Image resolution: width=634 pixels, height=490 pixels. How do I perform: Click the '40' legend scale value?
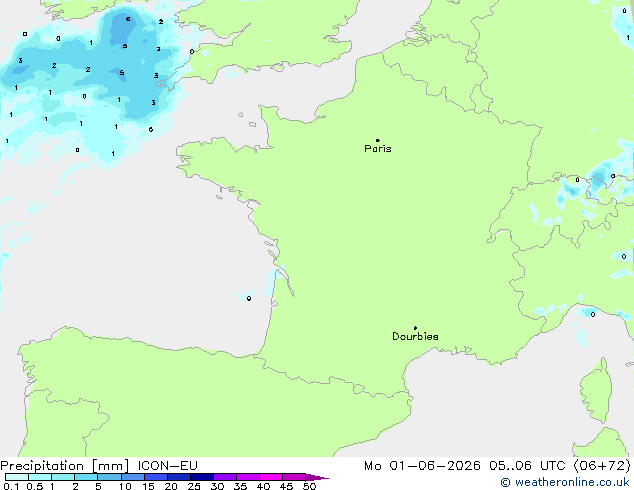pyautogui.click(x=263, y=486)
